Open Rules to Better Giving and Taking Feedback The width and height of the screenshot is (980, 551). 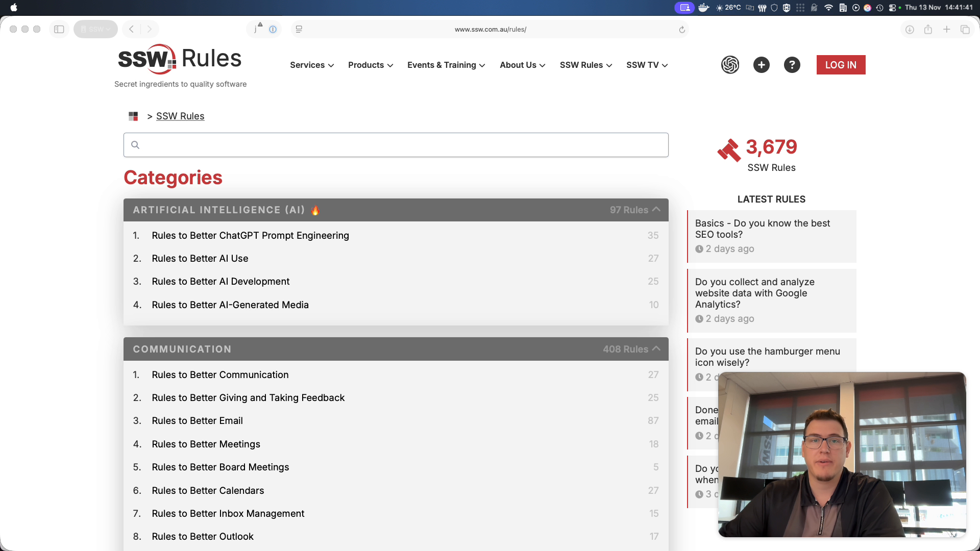(248, 398)
